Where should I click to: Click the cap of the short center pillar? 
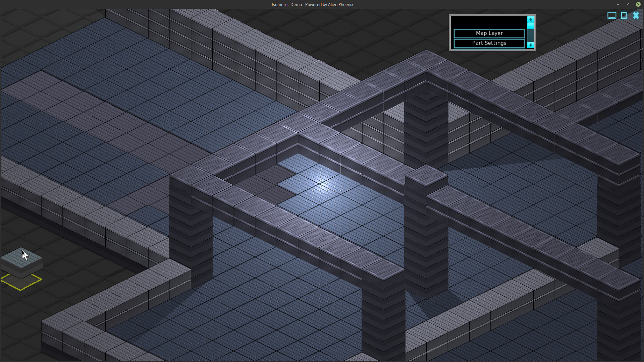point(426,175)
